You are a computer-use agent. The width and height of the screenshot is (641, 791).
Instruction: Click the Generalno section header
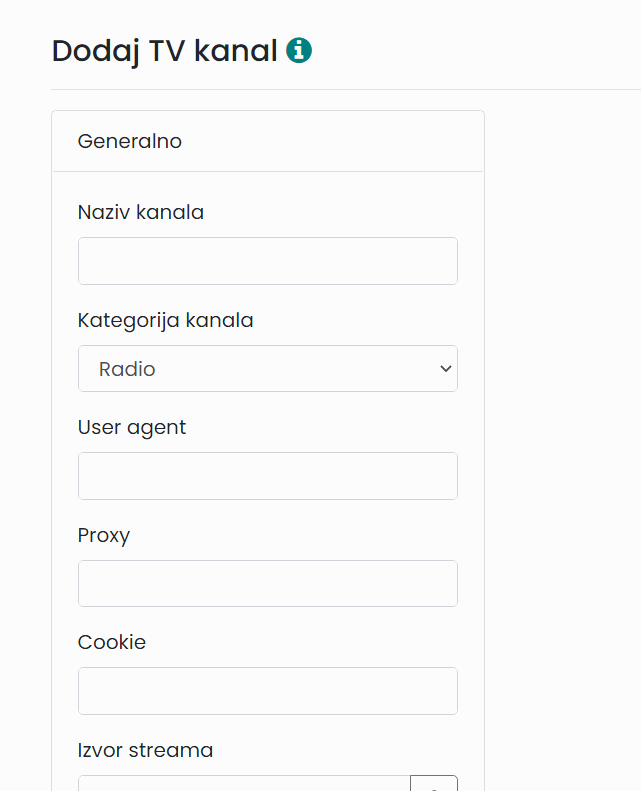pos(130,141)
